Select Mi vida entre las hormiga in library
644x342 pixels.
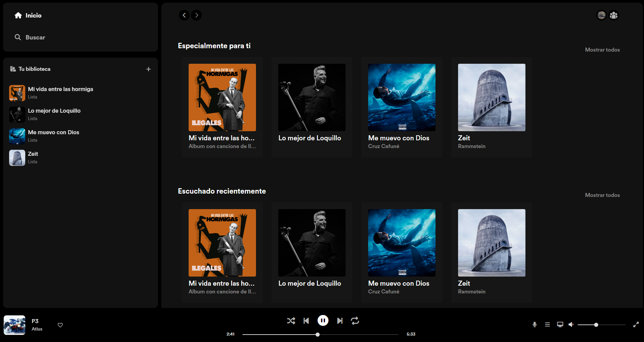click(80, 93)
